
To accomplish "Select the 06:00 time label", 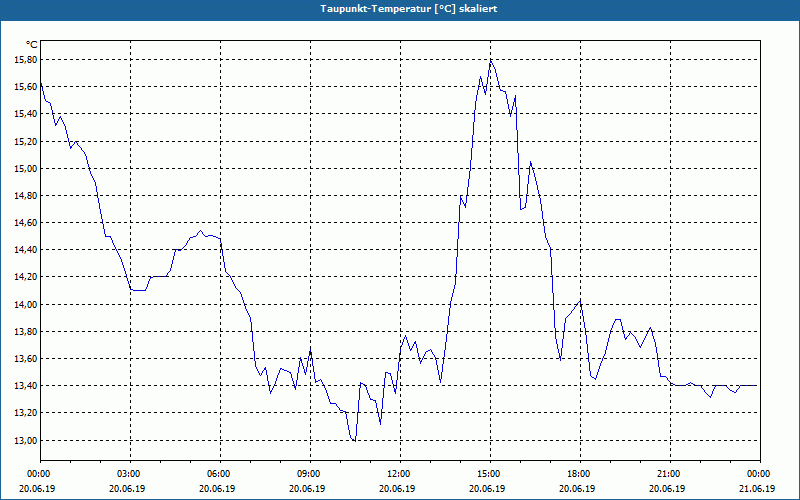I will pyautogui.click(x=220, y=474).
